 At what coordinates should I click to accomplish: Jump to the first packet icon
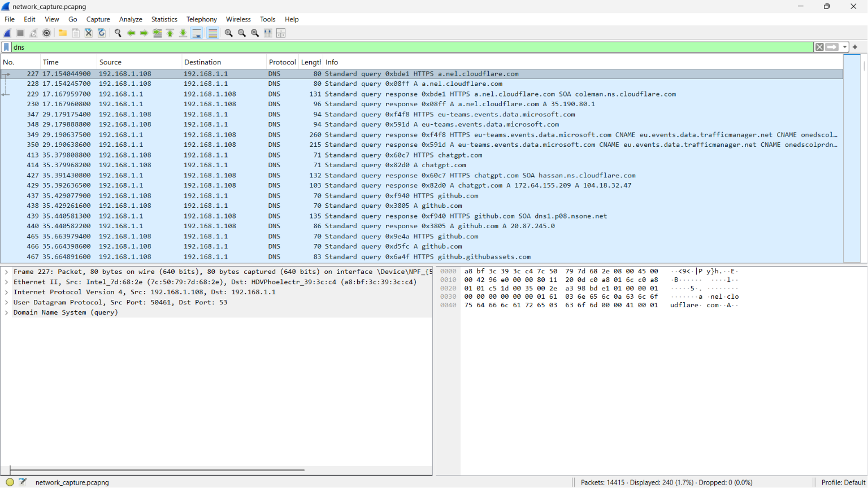pyautogui.click(x=170, y=33)
